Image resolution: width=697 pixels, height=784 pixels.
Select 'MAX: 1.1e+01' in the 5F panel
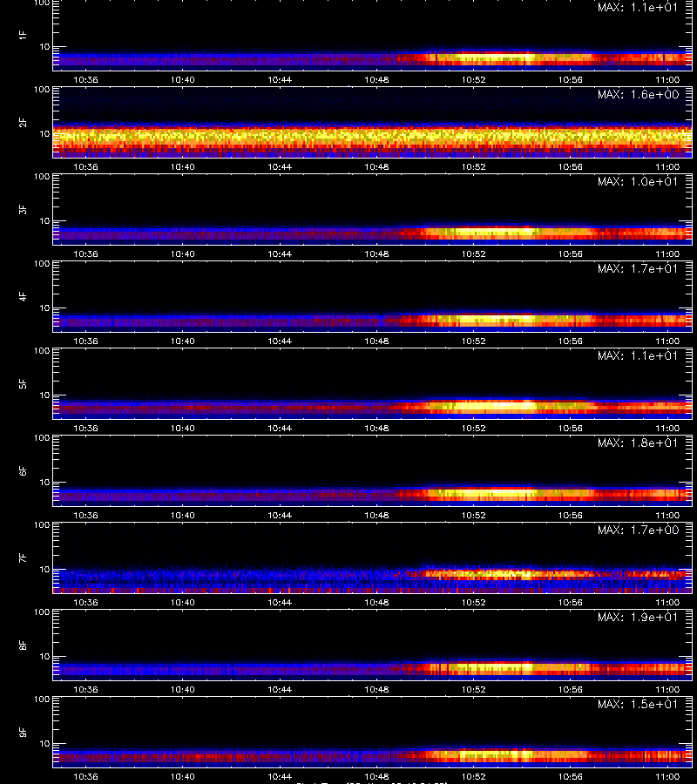pyautogui.click(x=638, y=355)
